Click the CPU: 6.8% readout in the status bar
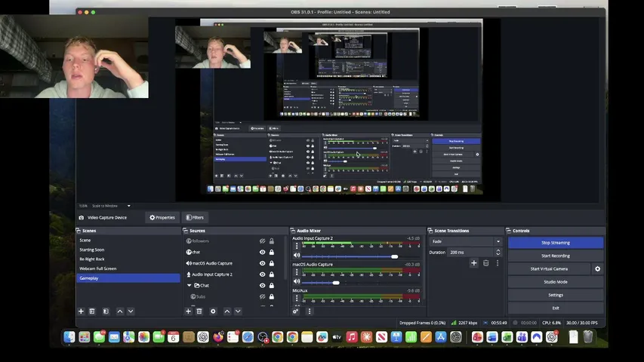This screenshot has height=362, width=644. coord(551,323)
